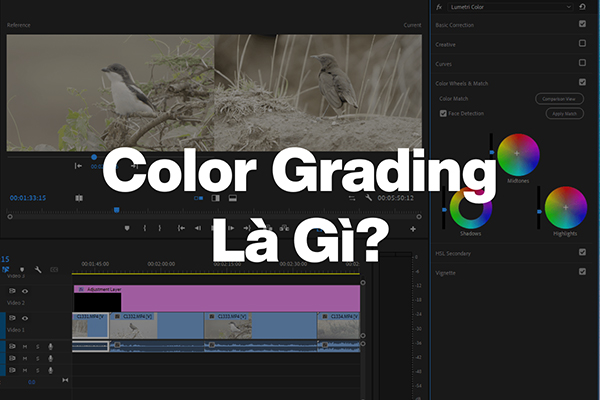Disable the Vignette checkbox
The height and width of the screenshot is (400, 600).
pos(582,271)
